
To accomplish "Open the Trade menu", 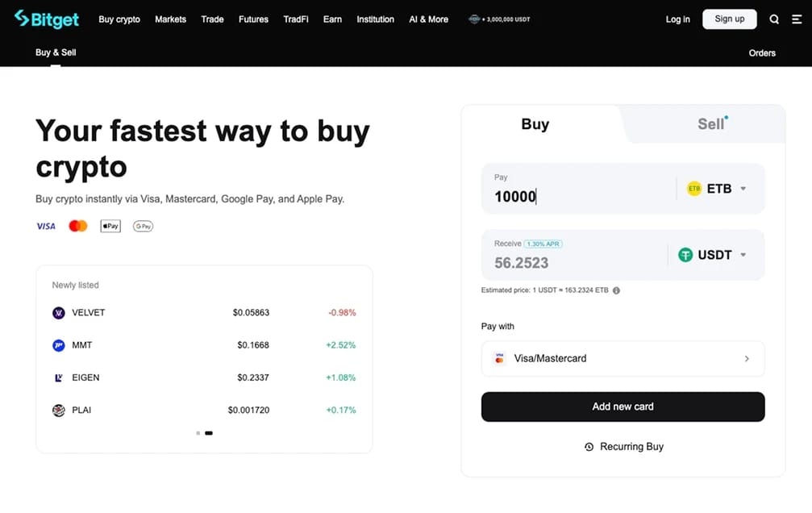I will pyautogui.click(x=212, y=19).
